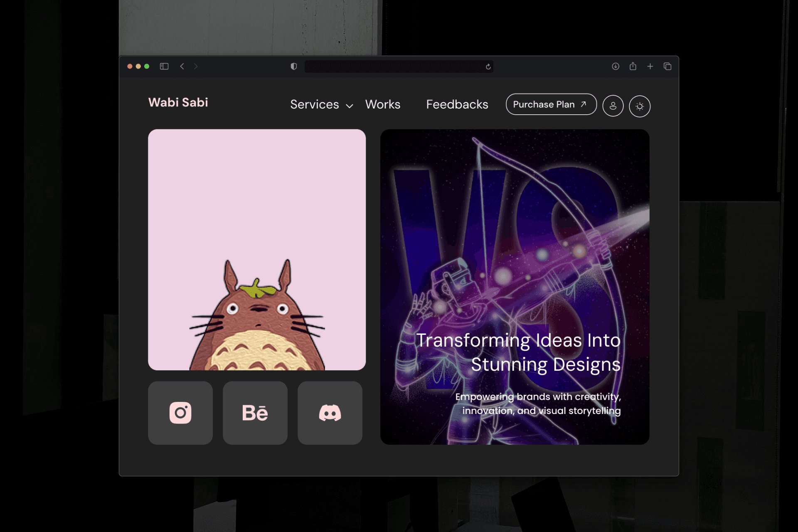Open the Behance social link

point(255,413)
